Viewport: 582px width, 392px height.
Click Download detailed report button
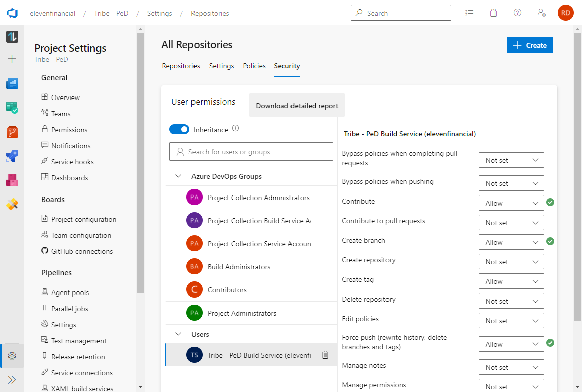coord(297,106)
